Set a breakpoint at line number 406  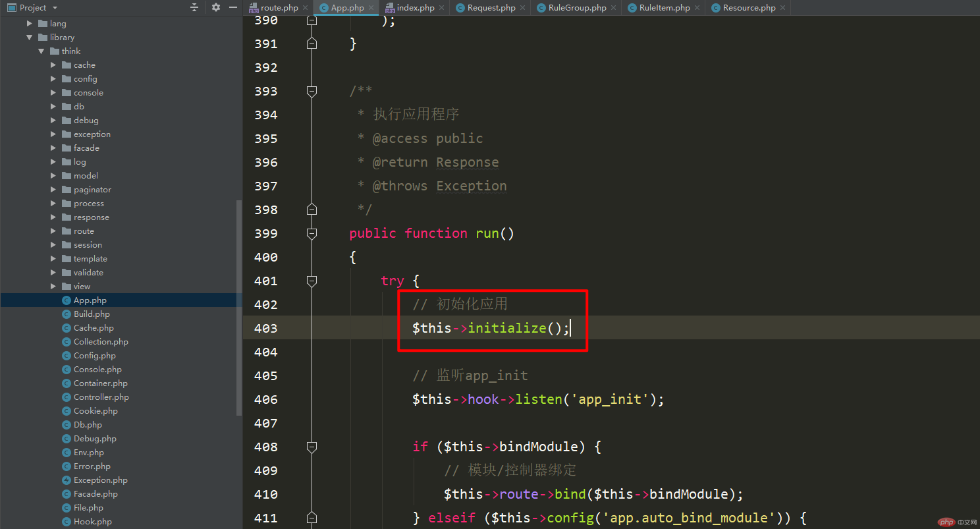(x=266, y=399)
